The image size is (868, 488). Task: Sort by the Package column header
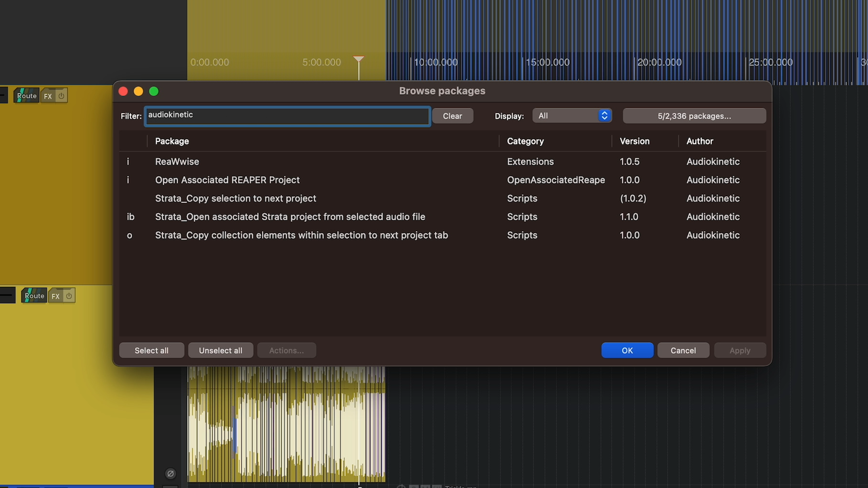tap(172, 141)
